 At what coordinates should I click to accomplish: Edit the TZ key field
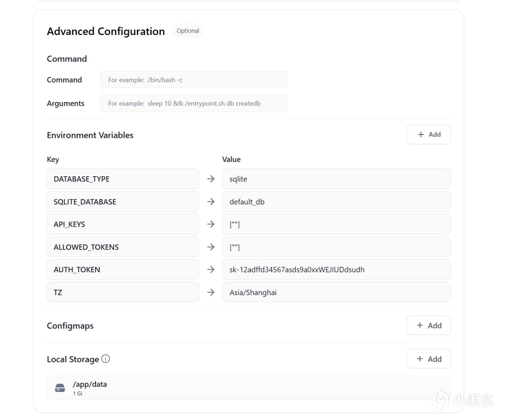tap(123, 293)
